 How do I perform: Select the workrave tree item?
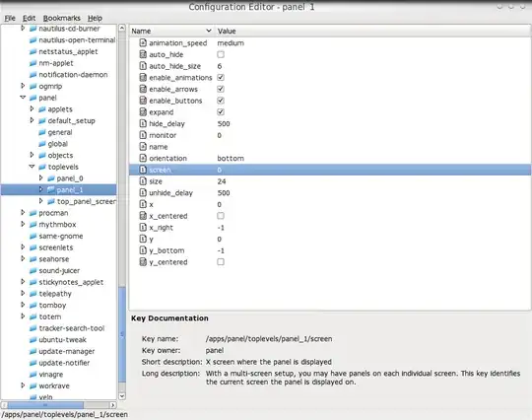pyautogui.click(x=54, y=386)
